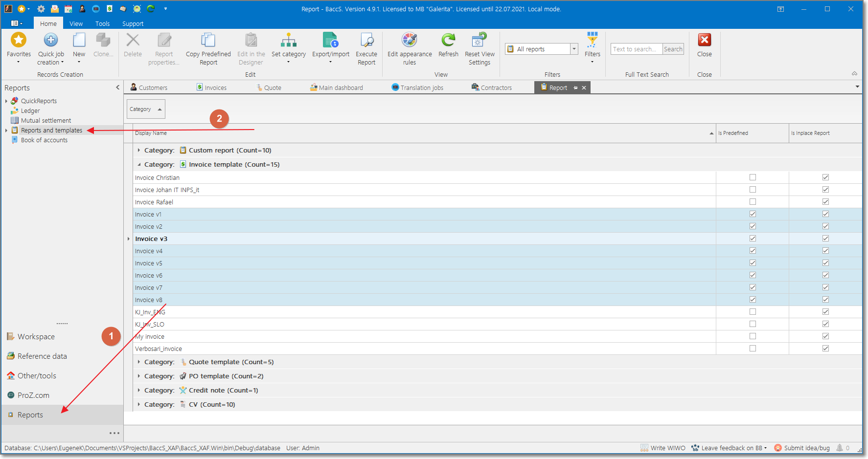Open the Filters funnel icon
This screenshot has width=868, height=459.
(593, 40)
